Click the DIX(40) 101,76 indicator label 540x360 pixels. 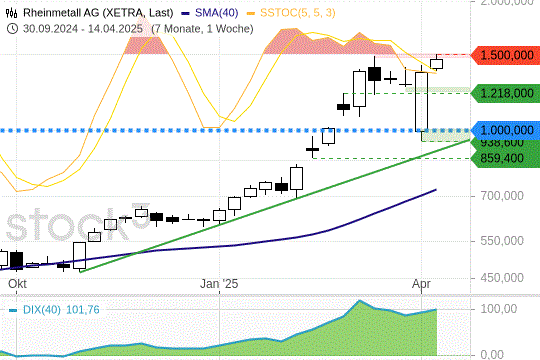[61, 310]
